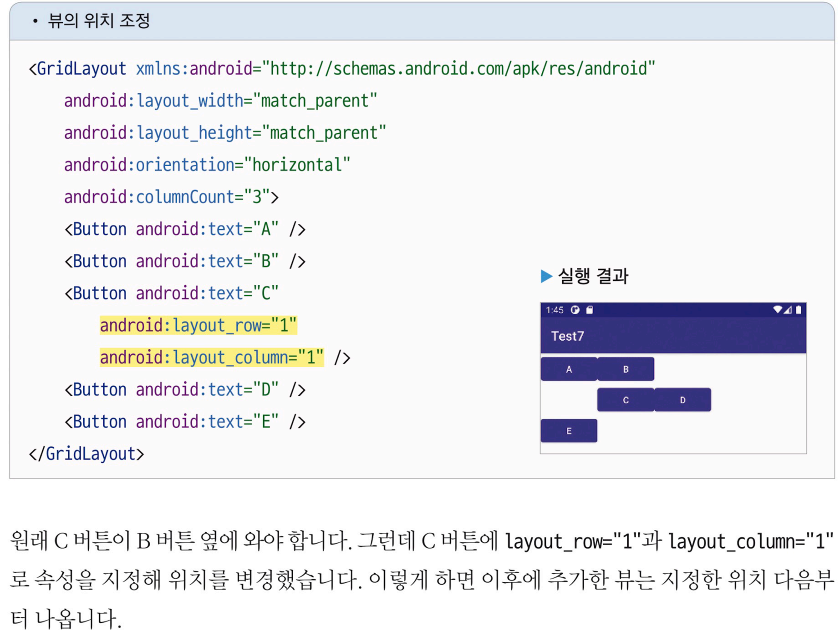
Task: Click the circular sync icon next to 1:45
Action: pyautogui.click(x=575, y=310)
